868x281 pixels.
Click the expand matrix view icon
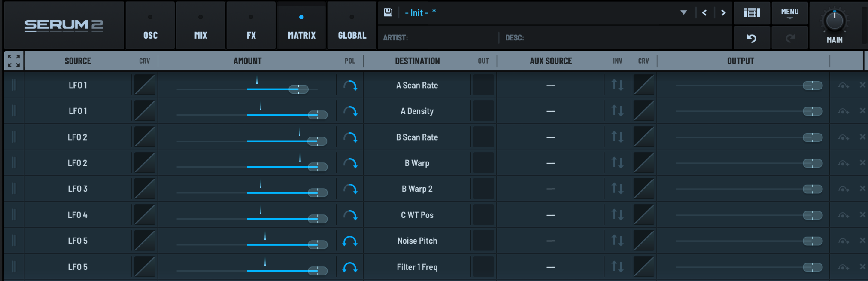coord(14,61)
